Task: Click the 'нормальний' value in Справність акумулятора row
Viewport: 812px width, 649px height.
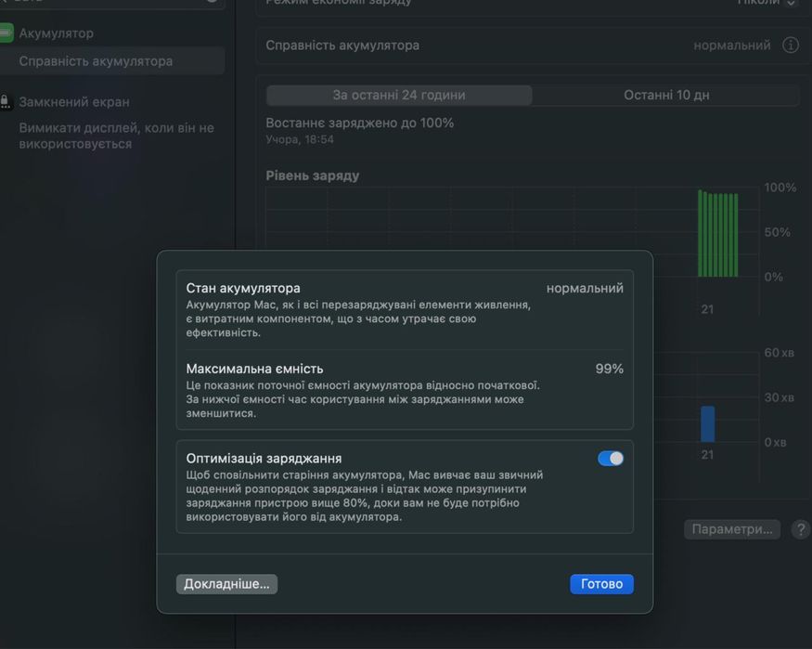Action: pos(732,45)
